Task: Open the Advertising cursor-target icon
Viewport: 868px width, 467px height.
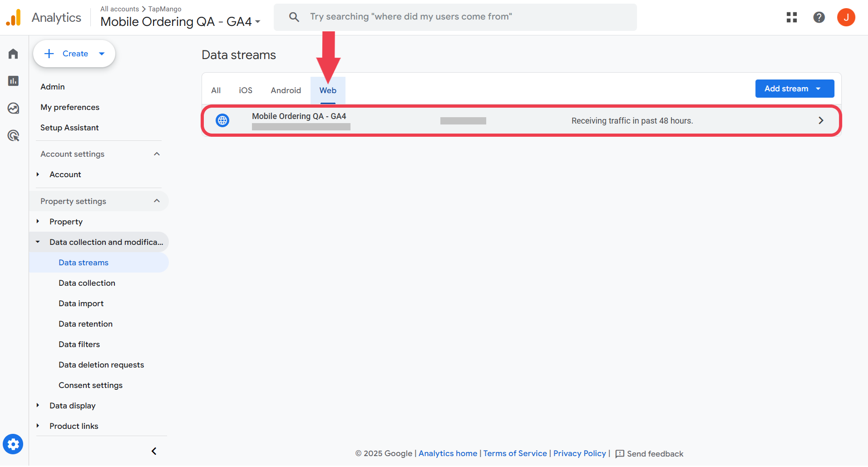Action: point(13,135)
